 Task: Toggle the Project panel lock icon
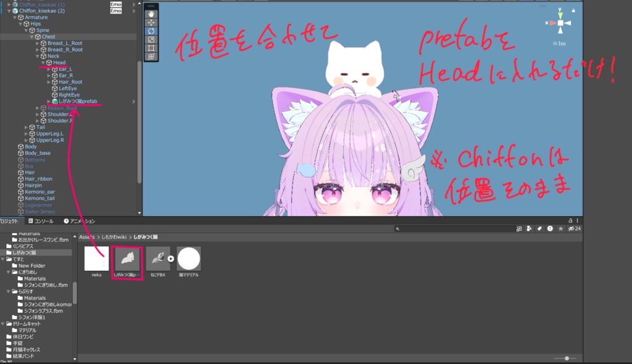coord(570,220)
